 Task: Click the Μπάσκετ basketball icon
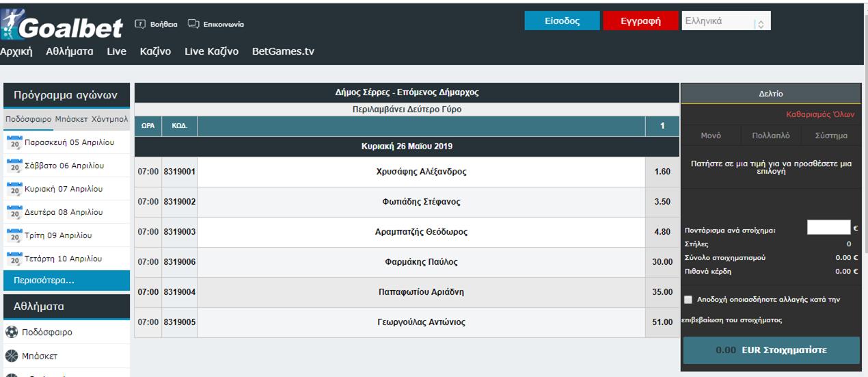tap(12, 356)
